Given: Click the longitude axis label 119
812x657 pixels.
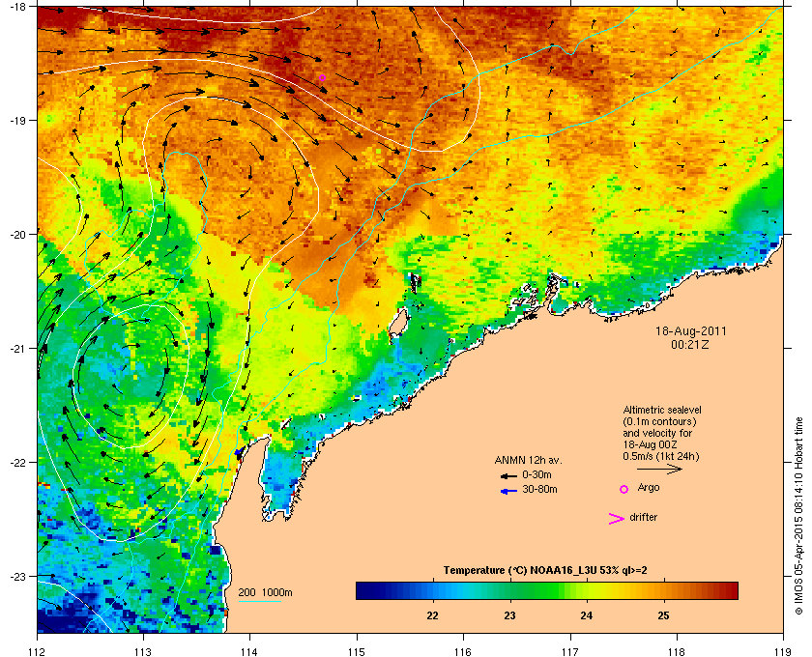Looking at the screenshot, I should (783, 651).
